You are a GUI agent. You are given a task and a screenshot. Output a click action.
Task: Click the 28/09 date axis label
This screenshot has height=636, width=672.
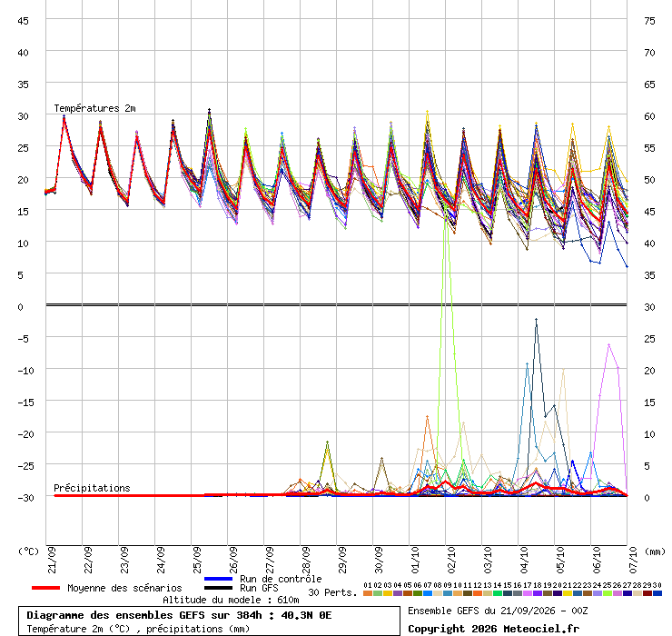306,560
